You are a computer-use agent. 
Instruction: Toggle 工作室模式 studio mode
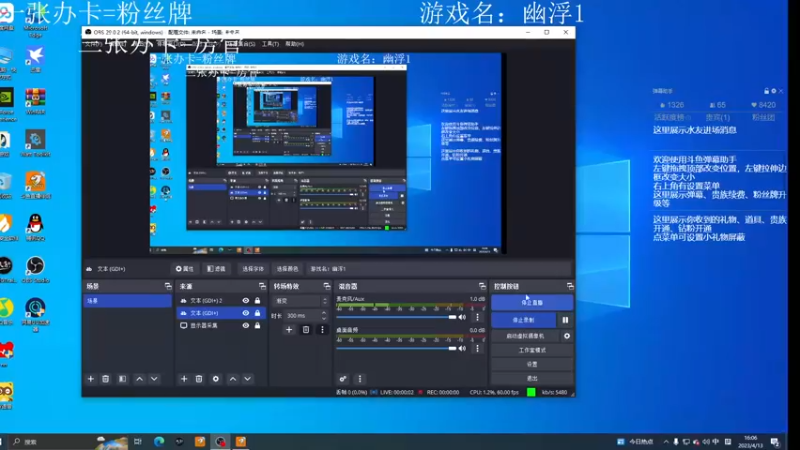(x=532, y=350)
